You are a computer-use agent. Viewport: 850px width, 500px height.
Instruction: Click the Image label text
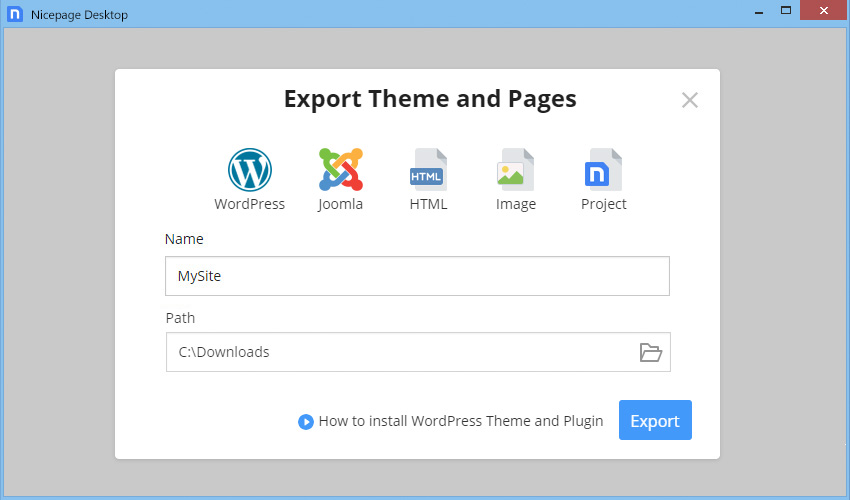tap(516, 204)
